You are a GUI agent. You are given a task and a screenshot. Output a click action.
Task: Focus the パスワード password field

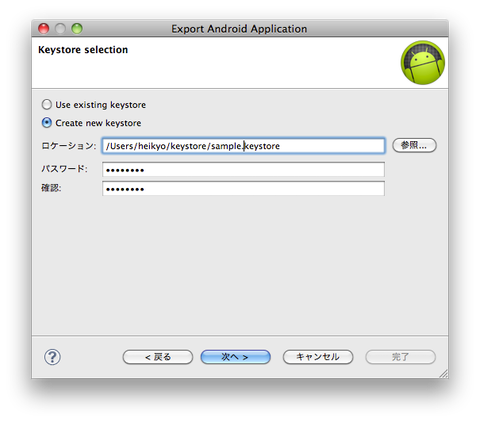point(243,170)
